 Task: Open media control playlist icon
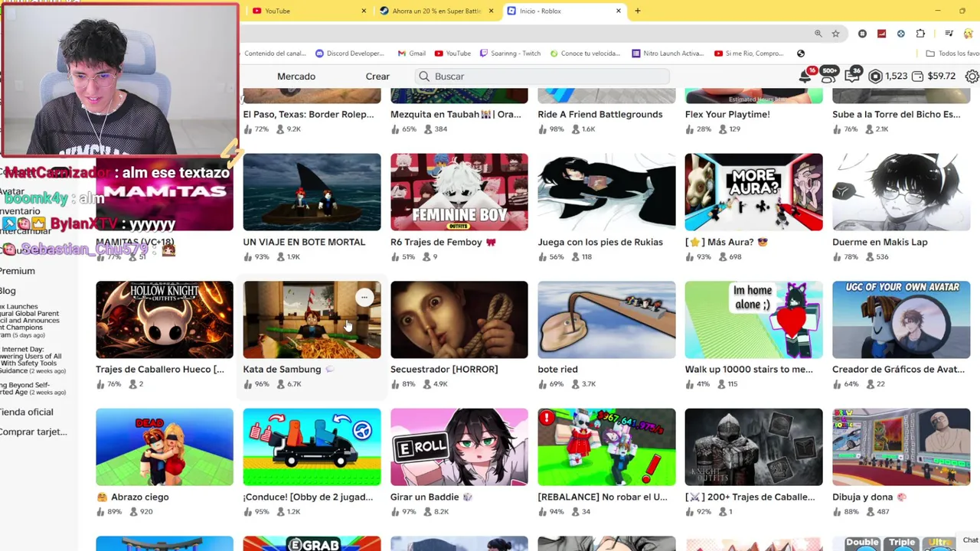pyautogui.click(x=949, y=34)
